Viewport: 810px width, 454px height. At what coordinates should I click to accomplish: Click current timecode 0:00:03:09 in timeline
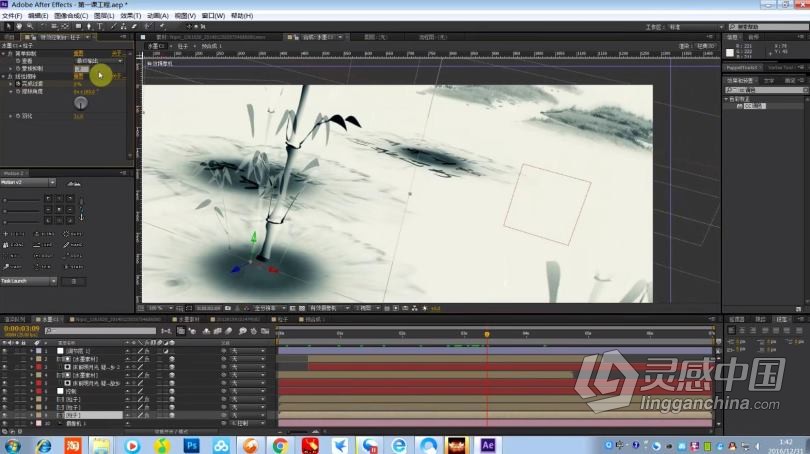coord(22,328)
